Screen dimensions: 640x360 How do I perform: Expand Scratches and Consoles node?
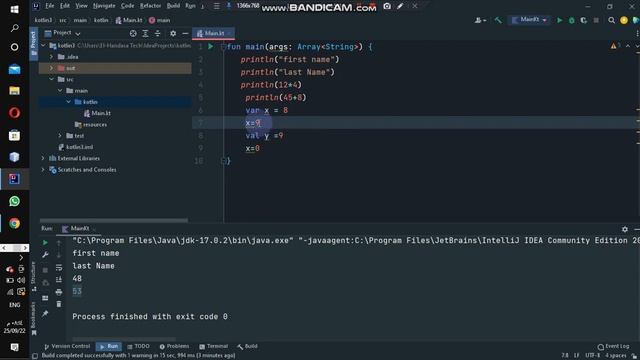43,170
